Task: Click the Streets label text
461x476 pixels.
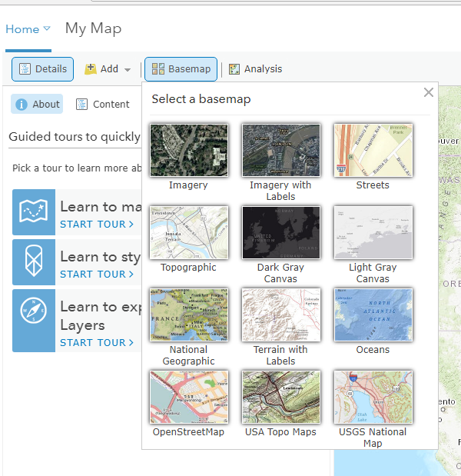Action: click(373, 185)
